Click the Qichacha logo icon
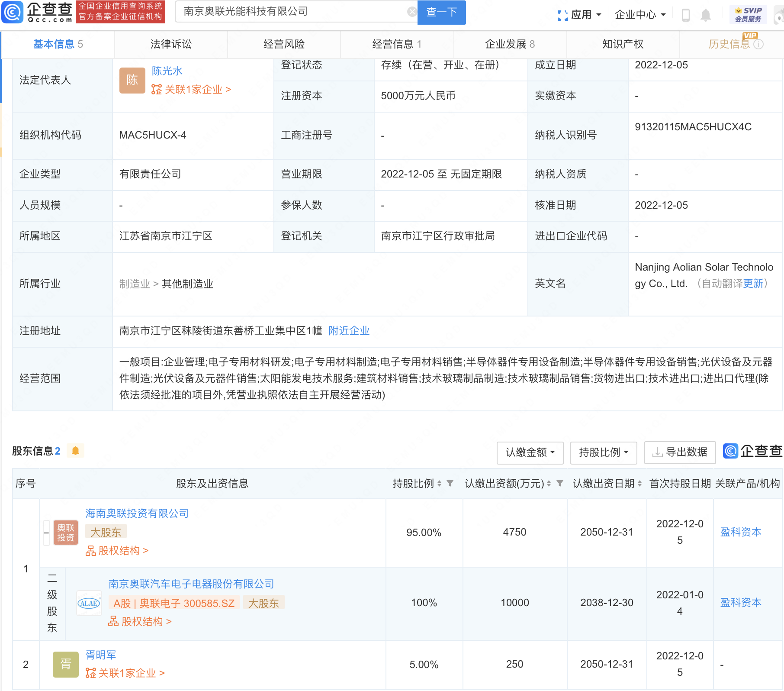The image size is (784, 691). 13,12
